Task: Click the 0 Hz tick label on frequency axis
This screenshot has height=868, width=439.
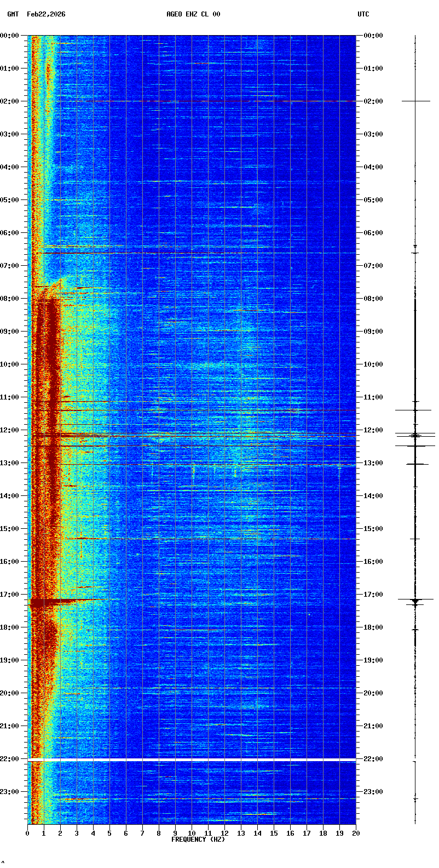Action: point(27,833)
